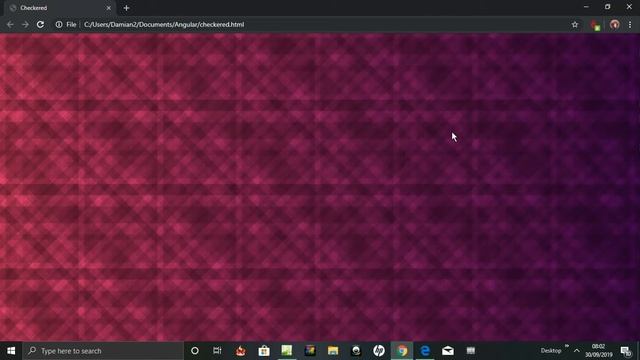
Task: Open a new browser tab
Action: pyautogui.click(x=126, y=8)
